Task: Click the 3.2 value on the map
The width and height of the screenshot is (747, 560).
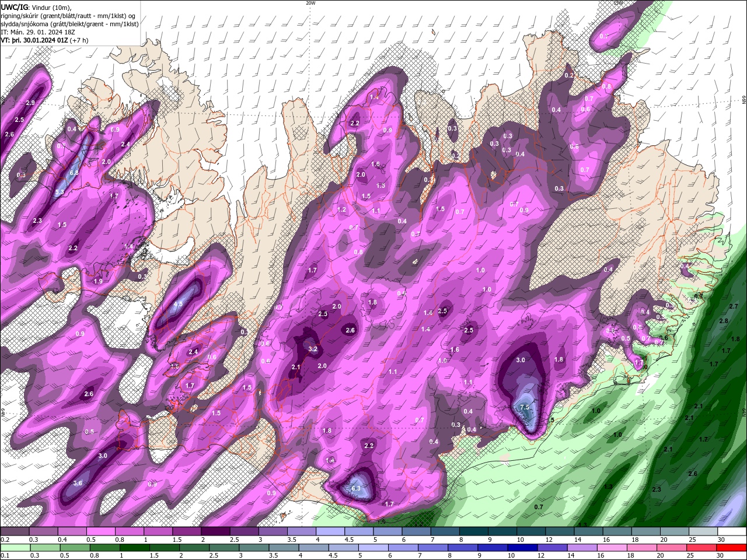Action: click(313, 349)
